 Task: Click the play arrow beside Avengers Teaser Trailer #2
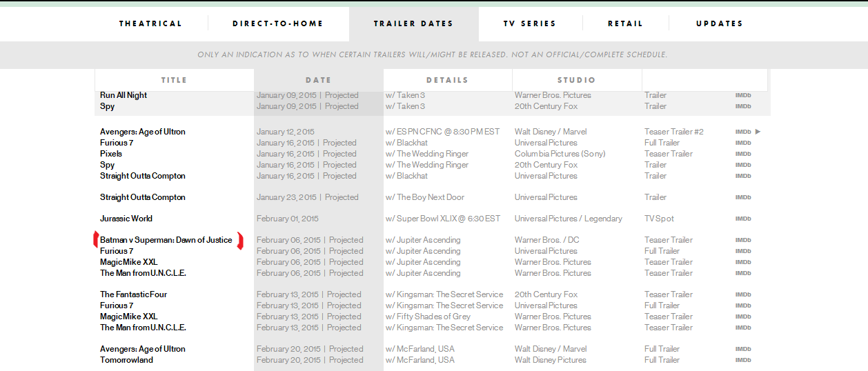[x=758, y=132]
